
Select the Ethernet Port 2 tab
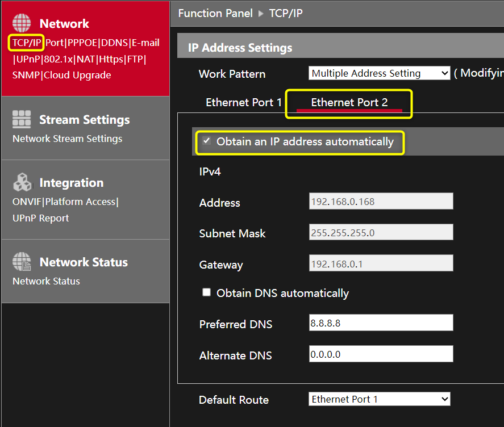tap(349, 102)
